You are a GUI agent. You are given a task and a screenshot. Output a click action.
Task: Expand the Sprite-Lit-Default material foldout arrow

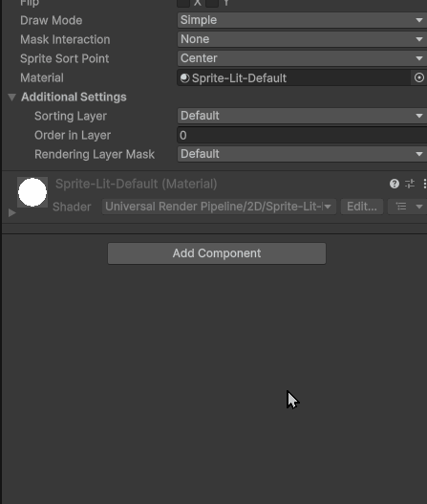(11, 212)
